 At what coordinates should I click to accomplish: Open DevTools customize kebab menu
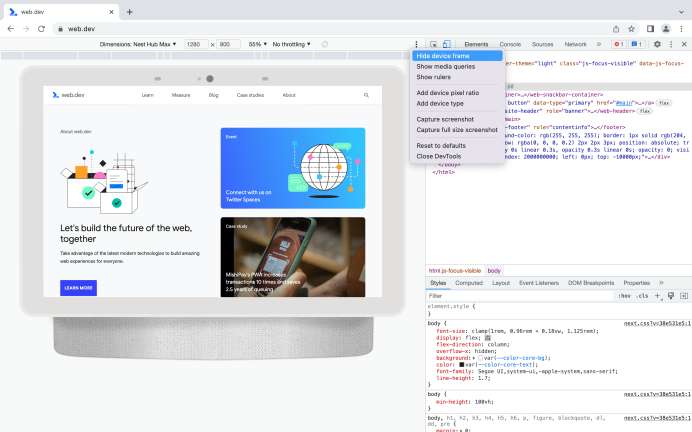pos(671,44)
